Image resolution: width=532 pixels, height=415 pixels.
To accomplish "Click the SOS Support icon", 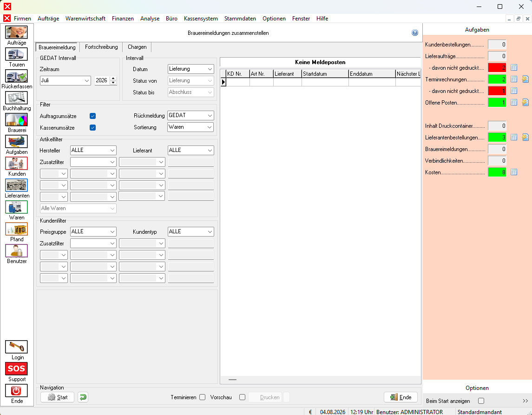I will click(16, 369).
